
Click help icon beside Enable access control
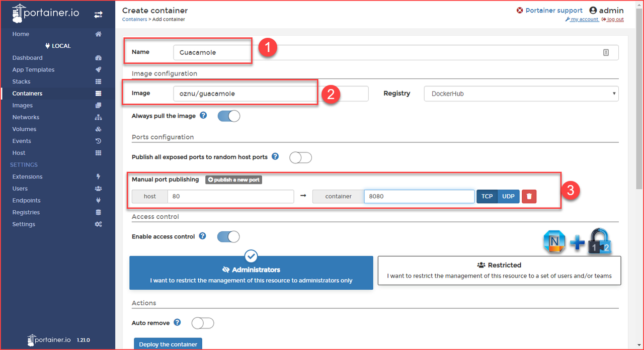click(202, 236)
